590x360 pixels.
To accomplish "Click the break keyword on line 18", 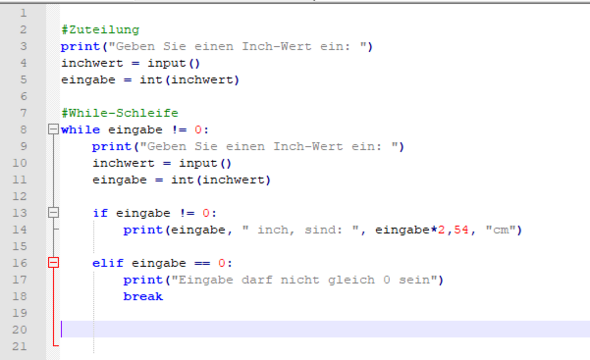I will (143, 296).
